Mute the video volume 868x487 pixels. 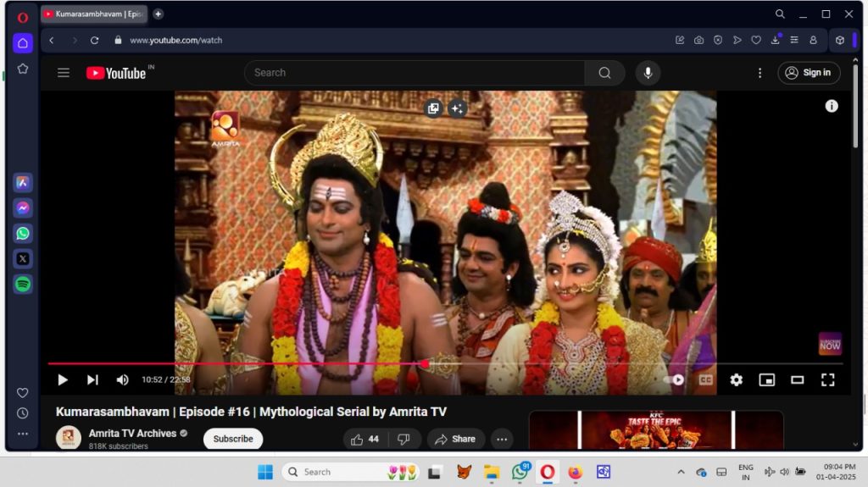(x=122, y=380)
